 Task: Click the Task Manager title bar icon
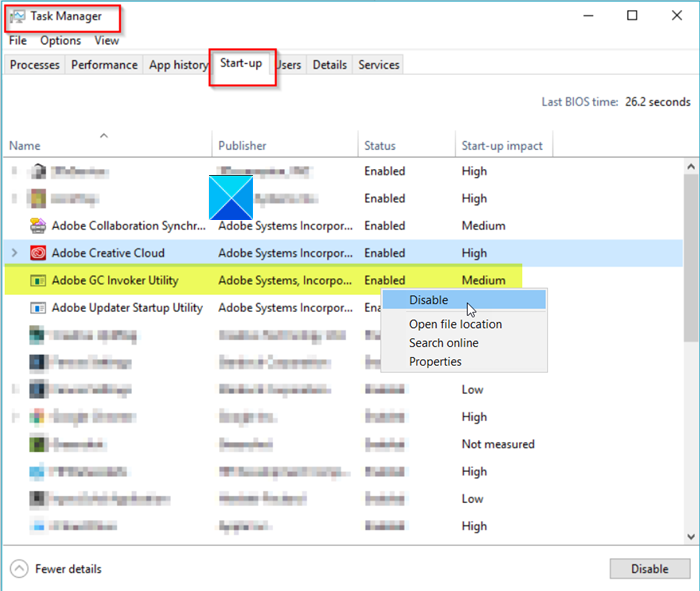click(17, 17)
